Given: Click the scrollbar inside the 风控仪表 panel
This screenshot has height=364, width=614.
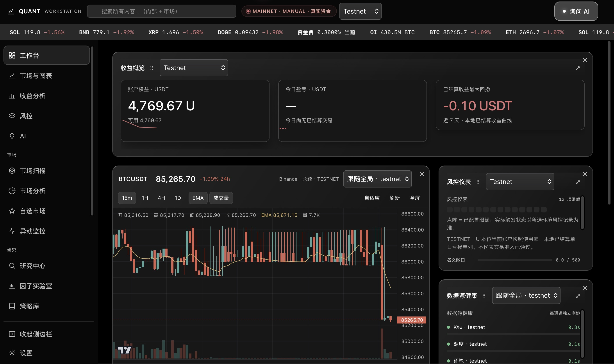Looking at the screenshot, I should pos(582,212).
